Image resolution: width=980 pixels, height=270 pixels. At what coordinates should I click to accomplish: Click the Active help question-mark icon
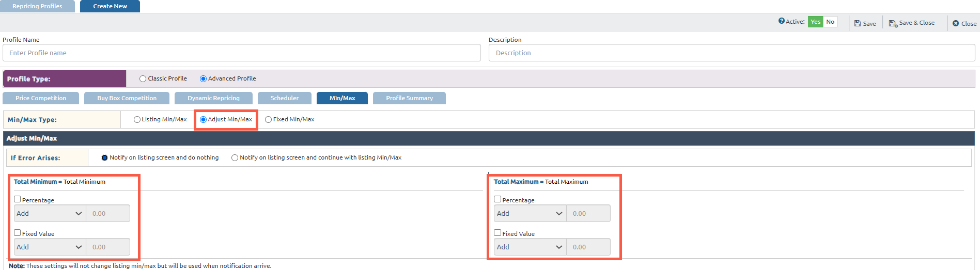point(781,21)
